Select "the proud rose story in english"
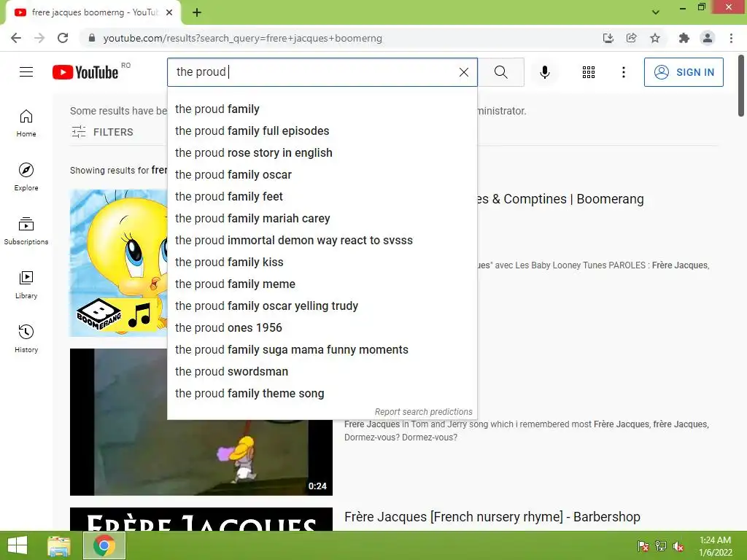 click(322, 153)
